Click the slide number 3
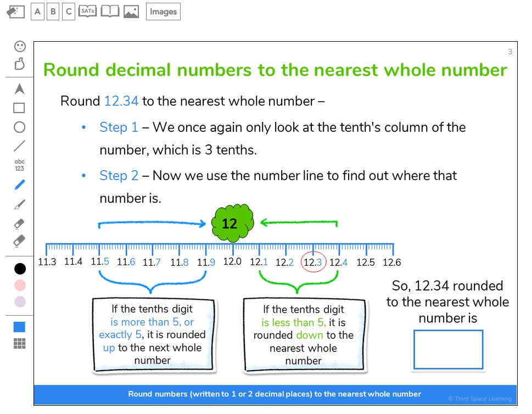Screen dimensions: 532x414 (x=509, y=52)
